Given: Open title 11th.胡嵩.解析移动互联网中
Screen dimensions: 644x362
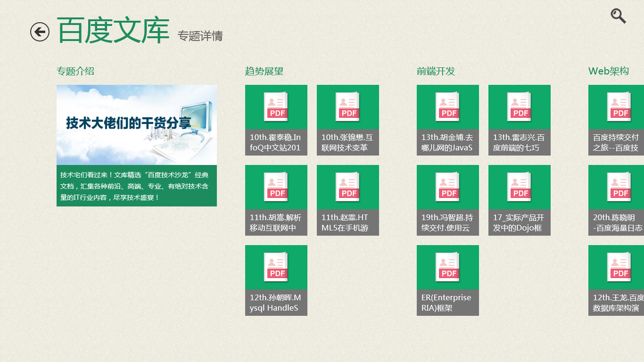Looking at the screenshot, I should pyautogui.click(x=276, y=222).
